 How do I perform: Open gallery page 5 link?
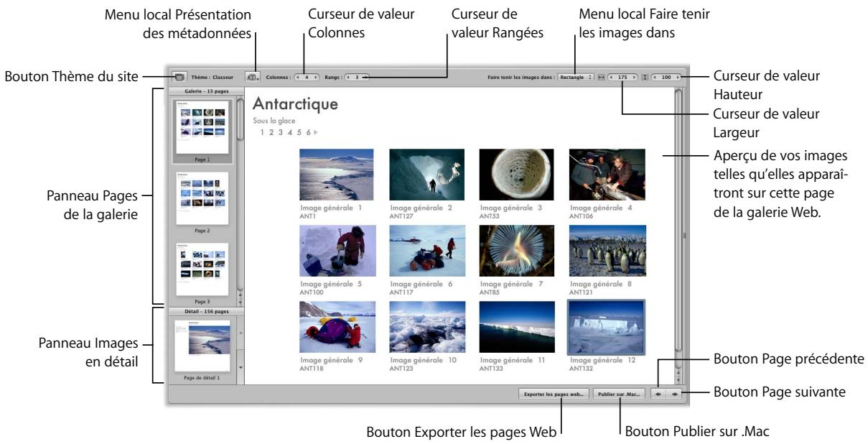(299, 132)
